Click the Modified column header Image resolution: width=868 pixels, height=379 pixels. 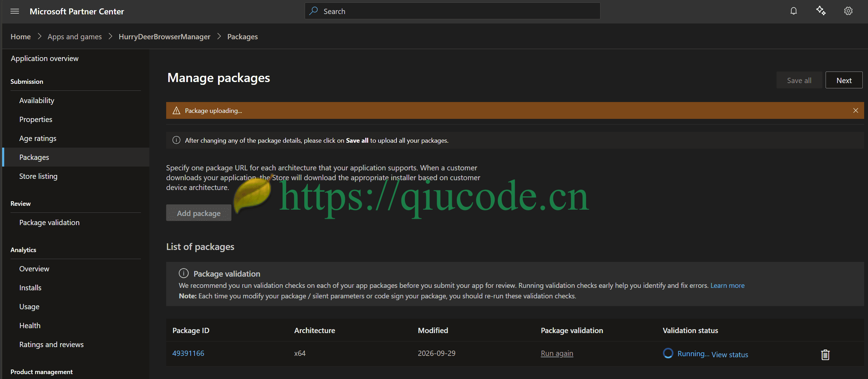click(x=433, y=330)
